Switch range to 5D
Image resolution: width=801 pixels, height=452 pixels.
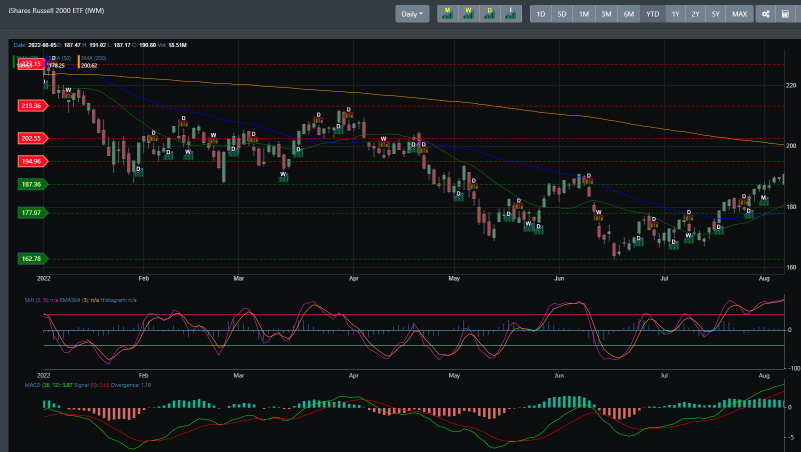tap(562, 14)
